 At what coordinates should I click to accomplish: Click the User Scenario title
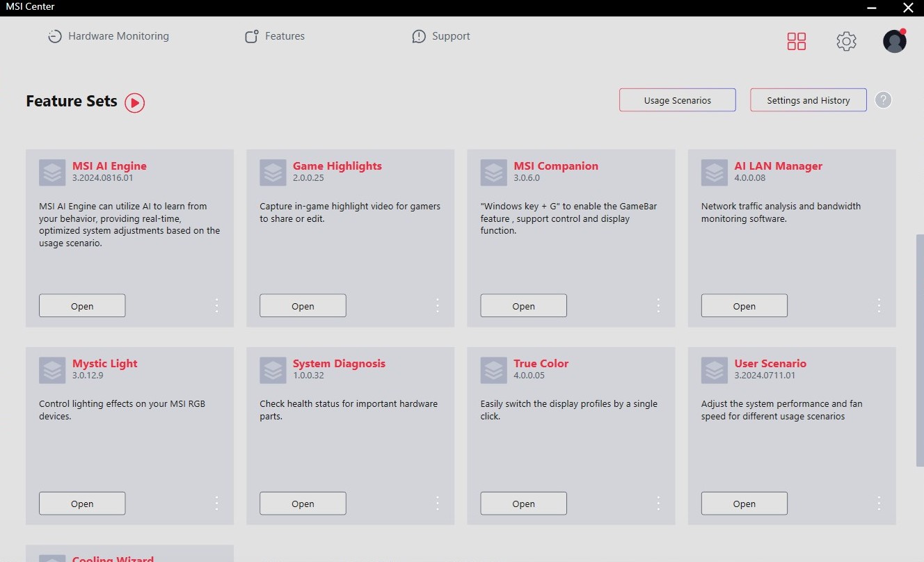[x=770, y=364]
